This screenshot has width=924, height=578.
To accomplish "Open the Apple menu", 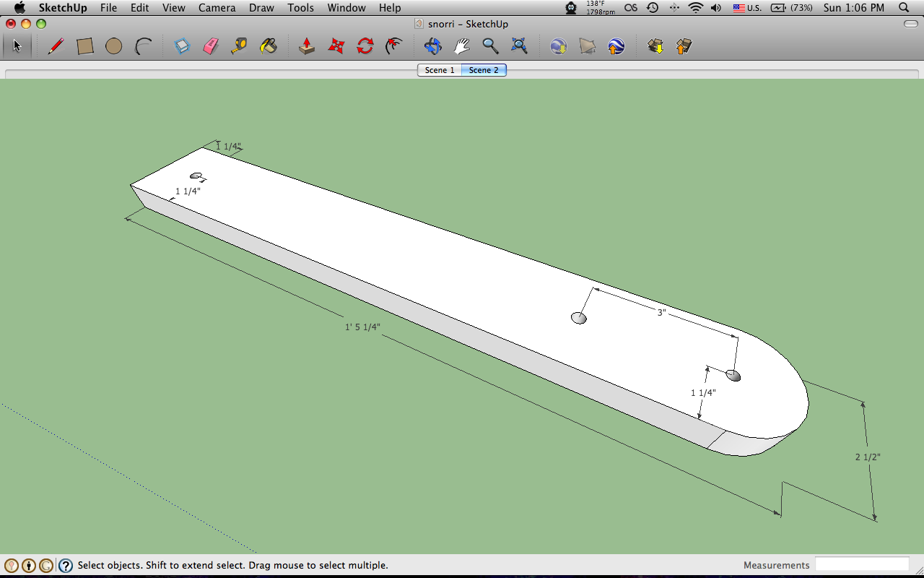I will click(19, 8).
